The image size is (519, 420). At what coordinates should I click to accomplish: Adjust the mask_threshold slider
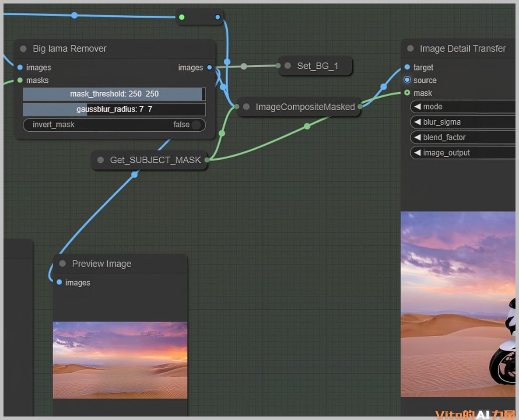point(114,94)
